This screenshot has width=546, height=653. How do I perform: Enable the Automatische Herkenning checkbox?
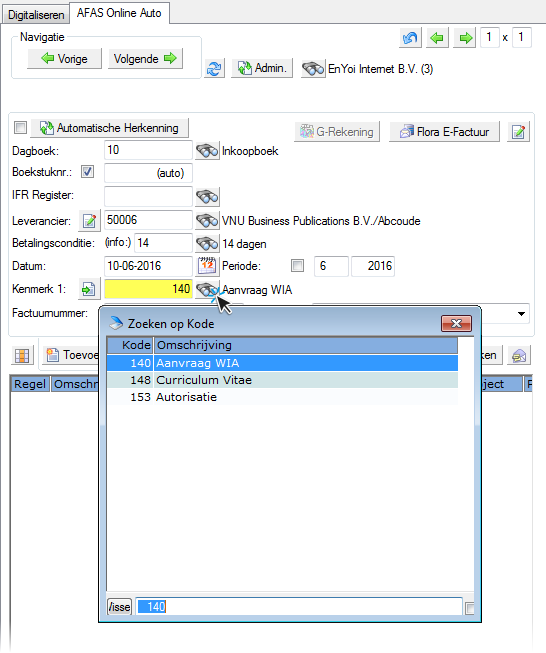(x=20, y=127)
